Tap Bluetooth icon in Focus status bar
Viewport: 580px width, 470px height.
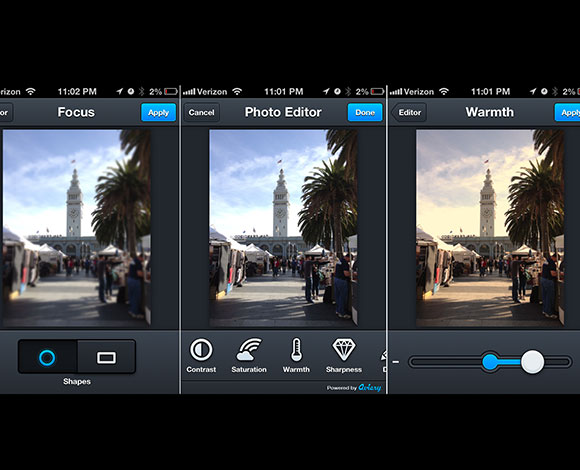point(141,91)
